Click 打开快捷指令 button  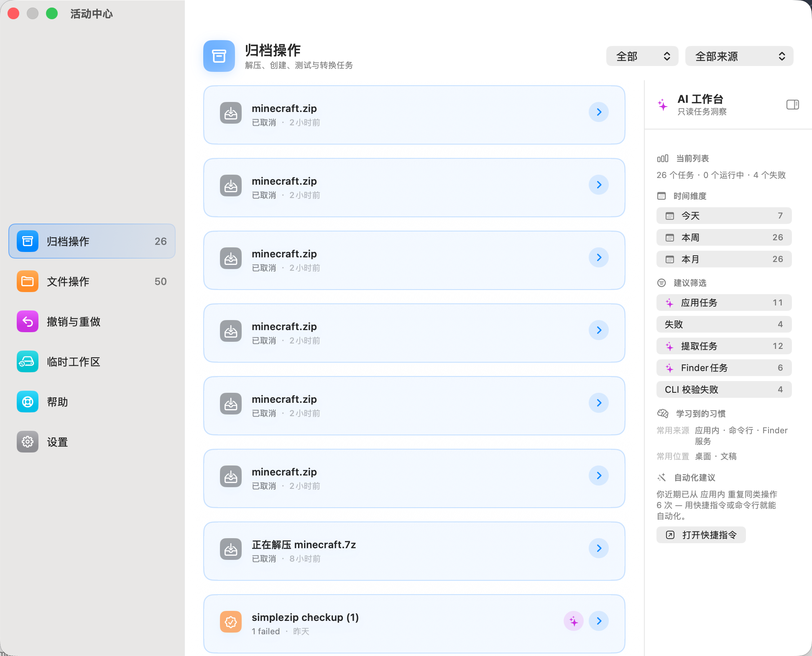click(x=701, y=535)
